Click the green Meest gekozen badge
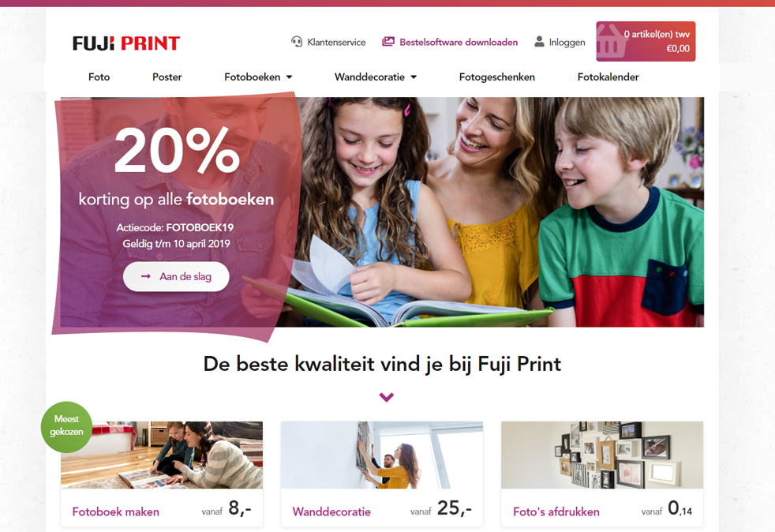 tap(66, 427)
